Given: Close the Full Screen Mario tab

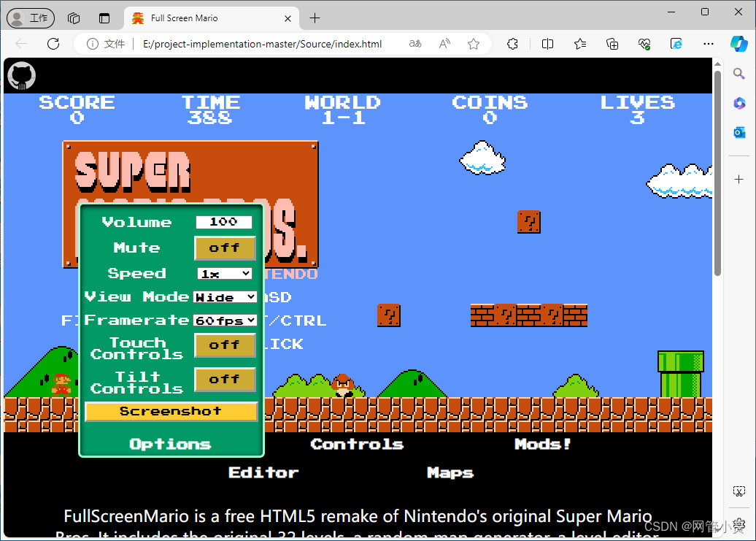Looking at the screenshot, I should click(x=288, y=18).
